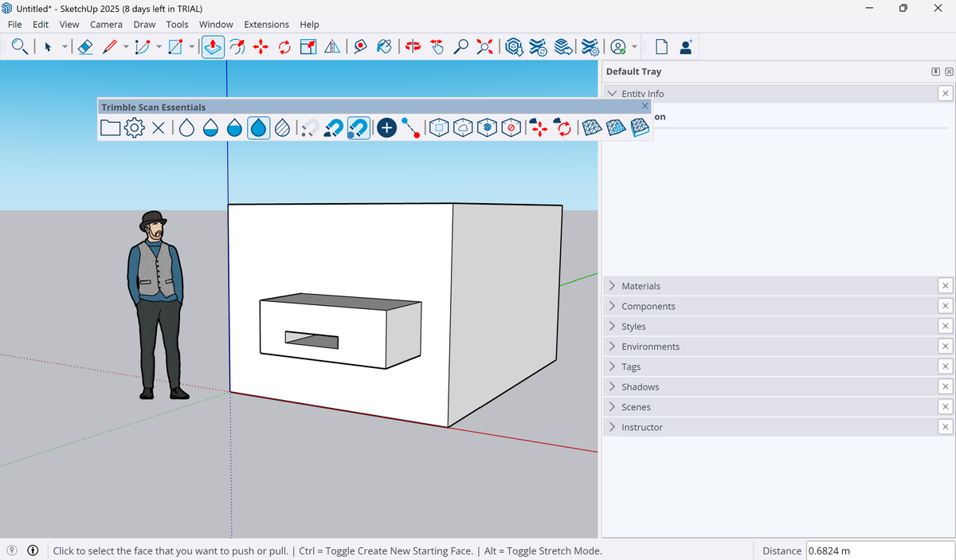The height and width of the screenshot is (560, 956).
Task: Click the Zoom Extents tool
Action: point(484,47)
